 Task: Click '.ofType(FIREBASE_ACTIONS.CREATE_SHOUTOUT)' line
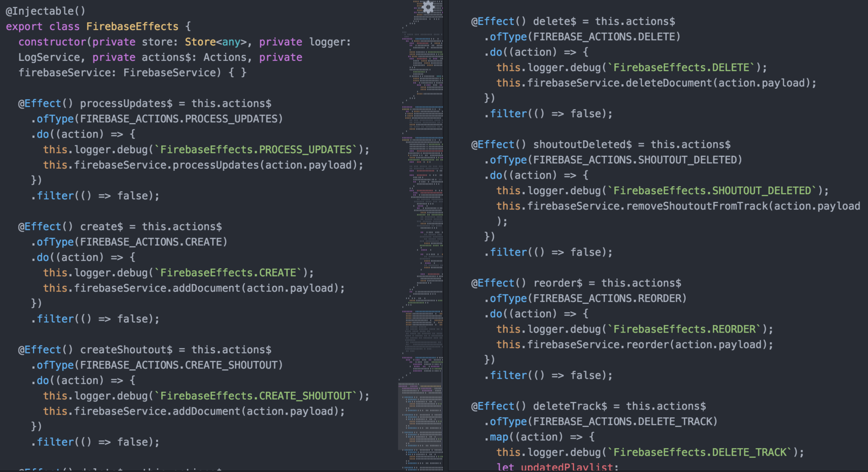[x=157, y=365]
